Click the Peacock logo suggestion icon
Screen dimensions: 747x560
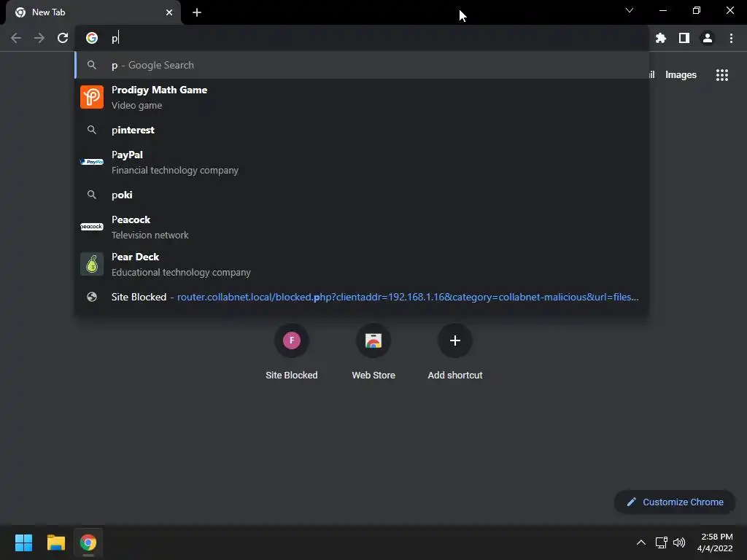(x=92, y=227)
